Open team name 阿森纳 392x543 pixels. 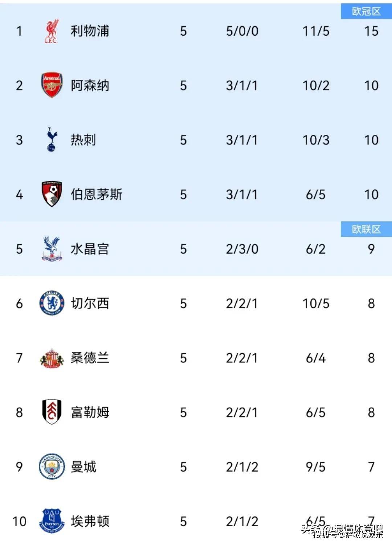[90, 86]
